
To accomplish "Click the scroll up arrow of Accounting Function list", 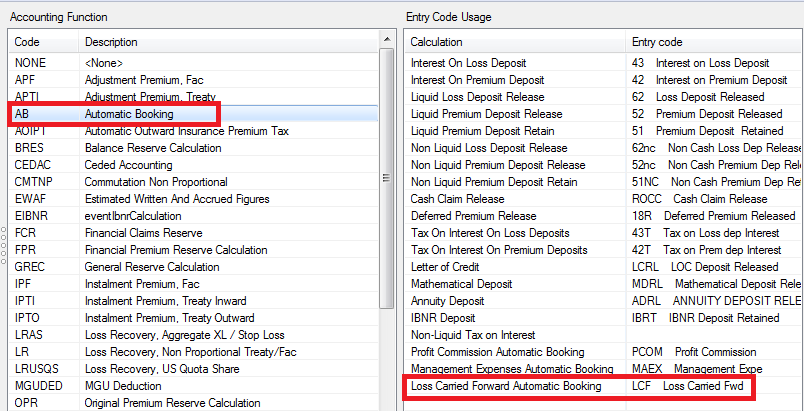I will point(387,41).
